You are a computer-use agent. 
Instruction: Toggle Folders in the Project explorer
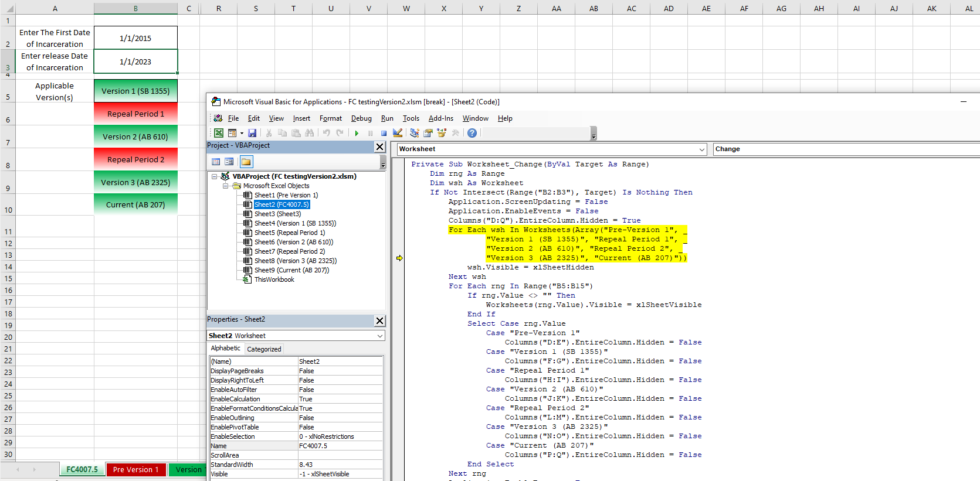point(246,162)
